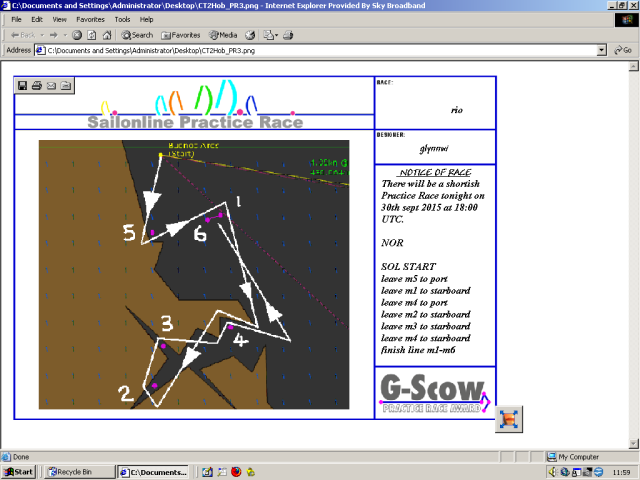
Task: Click the text 'finish line m1-m6'
Action: tap(418, 350)
